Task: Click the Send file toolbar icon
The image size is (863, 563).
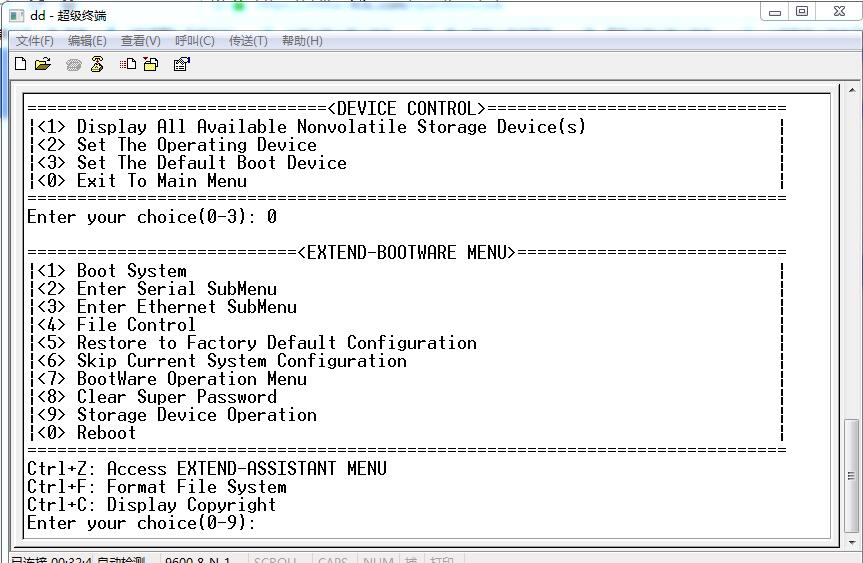Action: pos(128,64)
